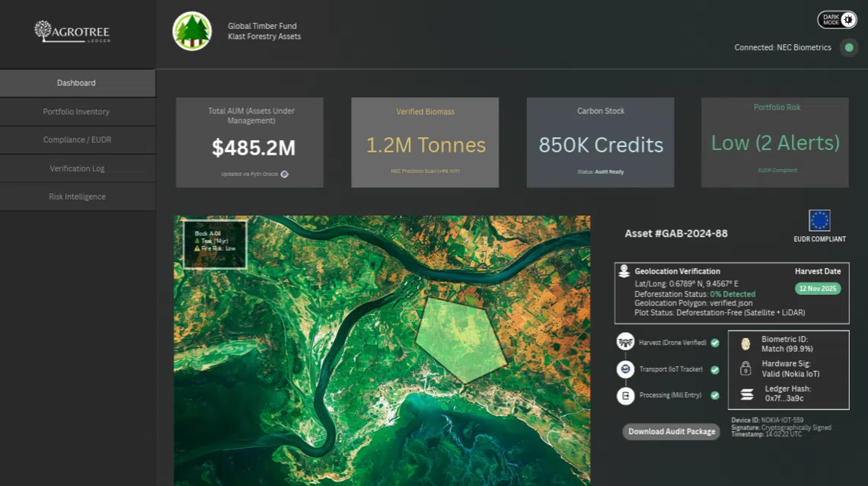Click the Pyth Oracle icon under Total AUM
Screen dimensions: 868x486
pyautogui.click(x=285, y=174)
